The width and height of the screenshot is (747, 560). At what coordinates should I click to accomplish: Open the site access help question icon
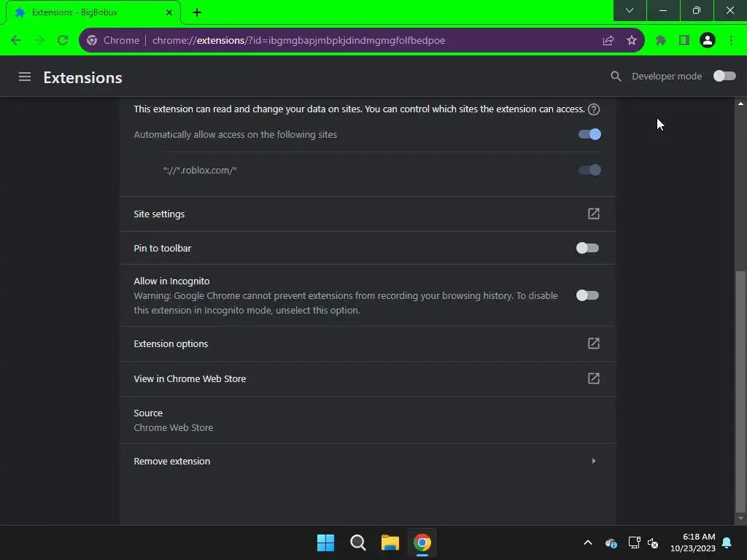(x=594, y=109)
